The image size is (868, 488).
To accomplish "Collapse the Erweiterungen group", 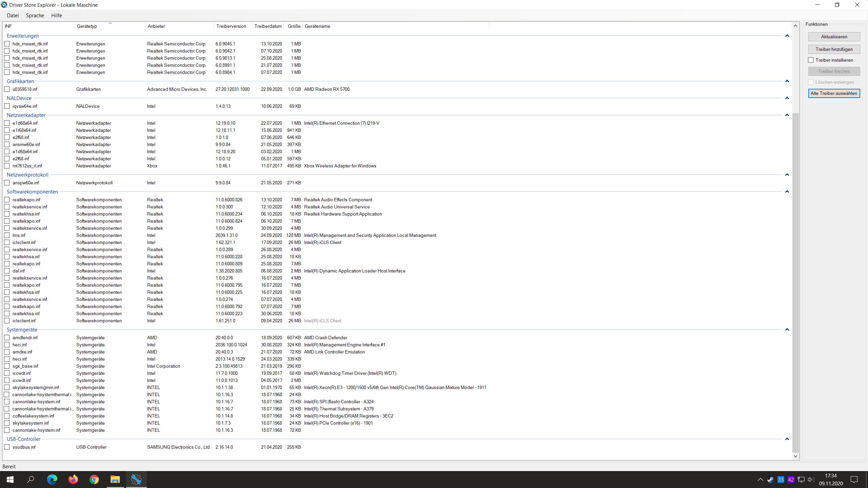I will click(787, 36).
